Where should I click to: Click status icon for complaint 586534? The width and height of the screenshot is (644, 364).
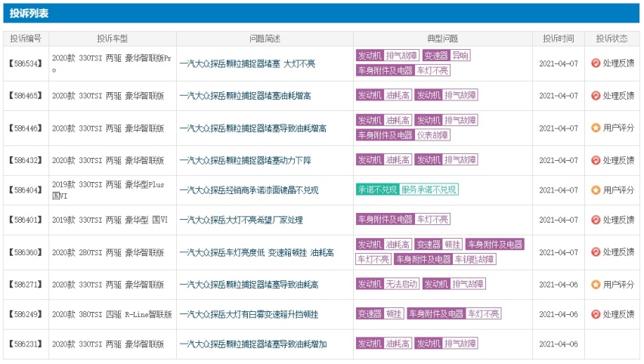(x=596, y=63)
